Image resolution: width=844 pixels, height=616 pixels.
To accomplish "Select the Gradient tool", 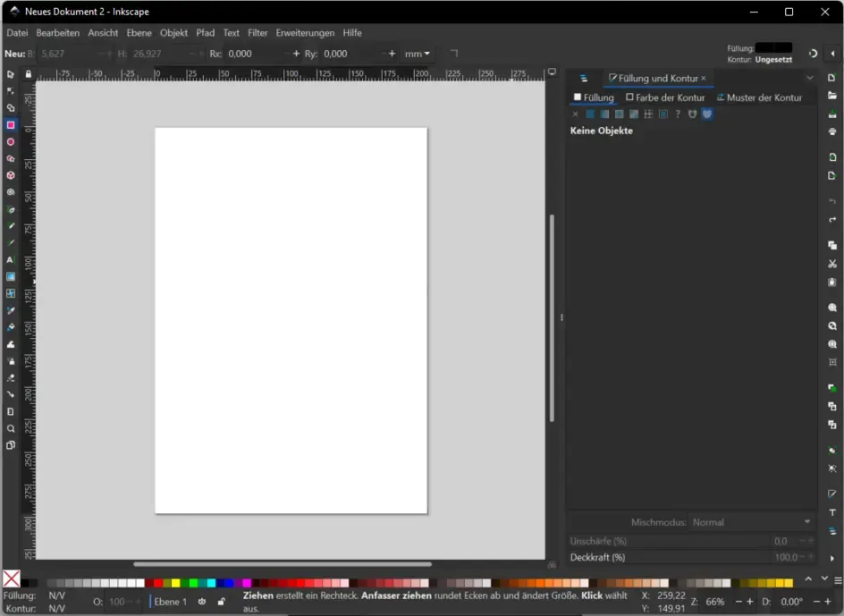I will (11, 276).
